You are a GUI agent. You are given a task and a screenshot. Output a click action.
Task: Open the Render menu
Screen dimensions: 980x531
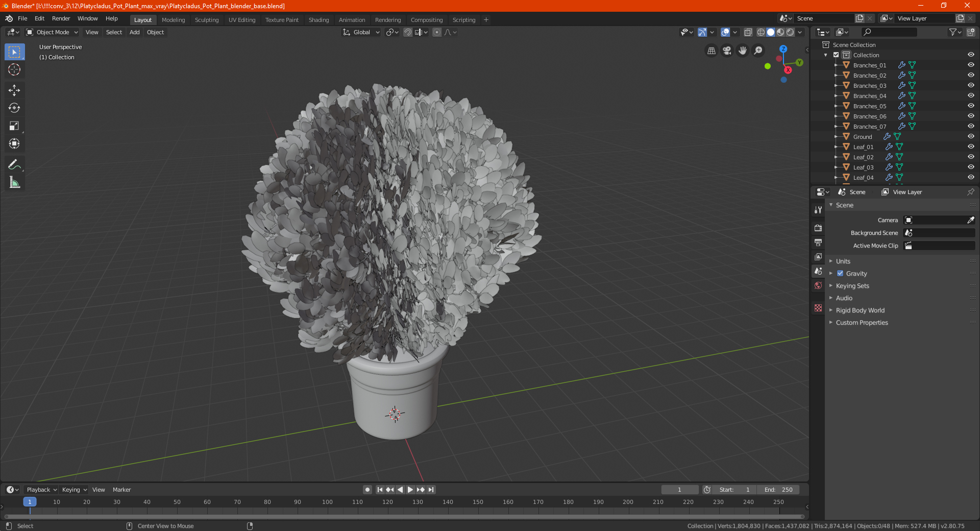click(61, 18)
